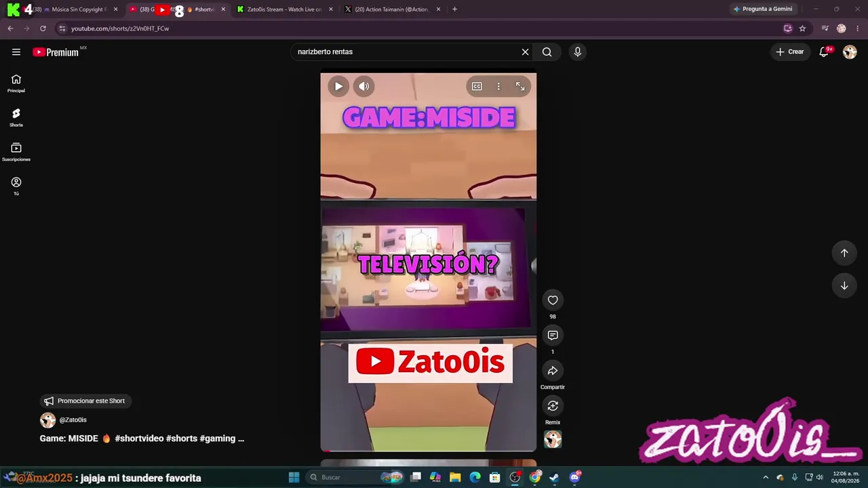Remix this Short
The image size is (868, 488).
[553, 406]
